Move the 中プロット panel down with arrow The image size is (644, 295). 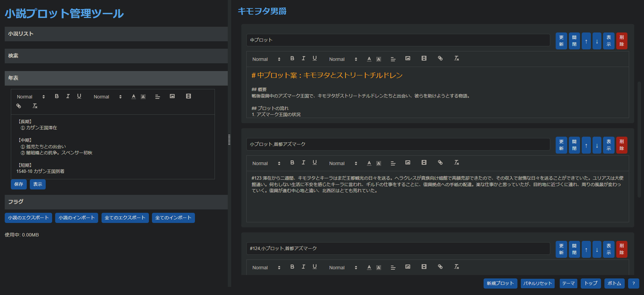click(x=597, y=41)
